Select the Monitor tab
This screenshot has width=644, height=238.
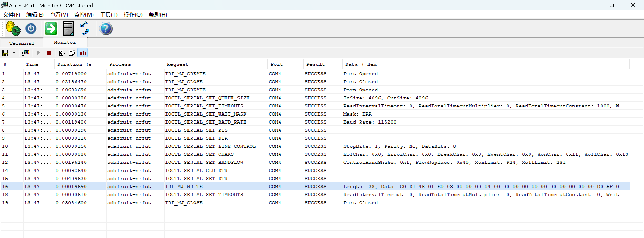[x=65, y=42]
